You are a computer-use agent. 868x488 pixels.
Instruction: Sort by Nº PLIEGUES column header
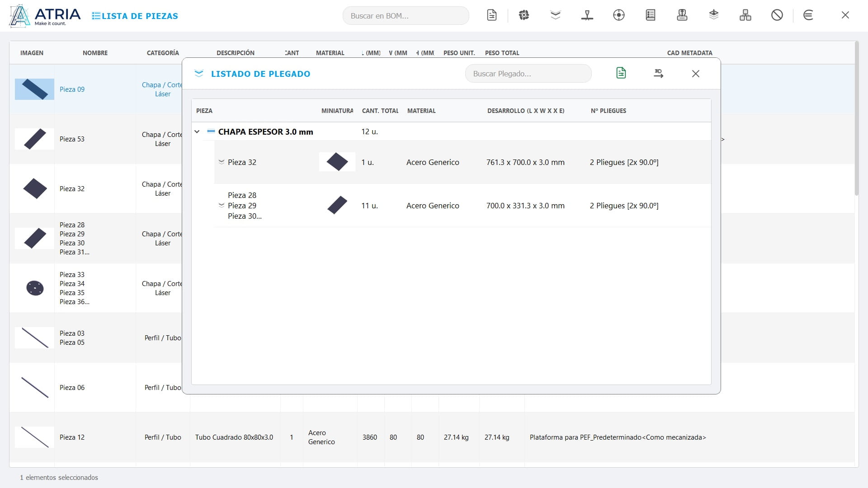coord(608,111)
